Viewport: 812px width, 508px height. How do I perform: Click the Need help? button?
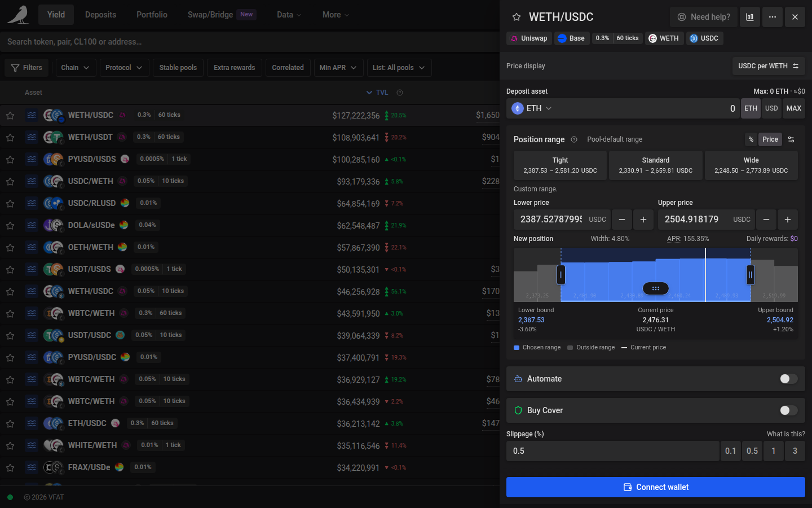point(703,17)
